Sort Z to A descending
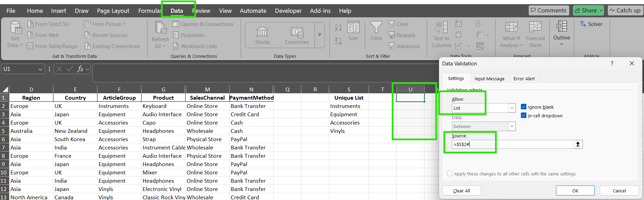Screen dimensions: 644x200 coord(338,41)
